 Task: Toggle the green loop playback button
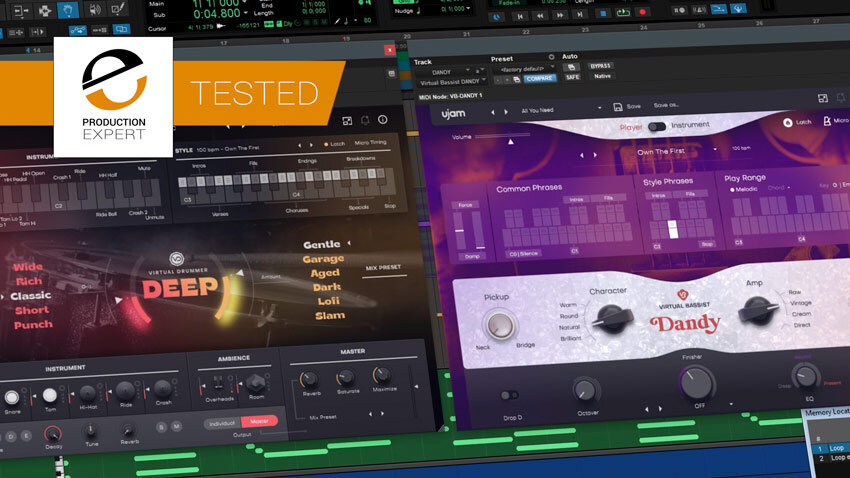click(x=623, y=12)
